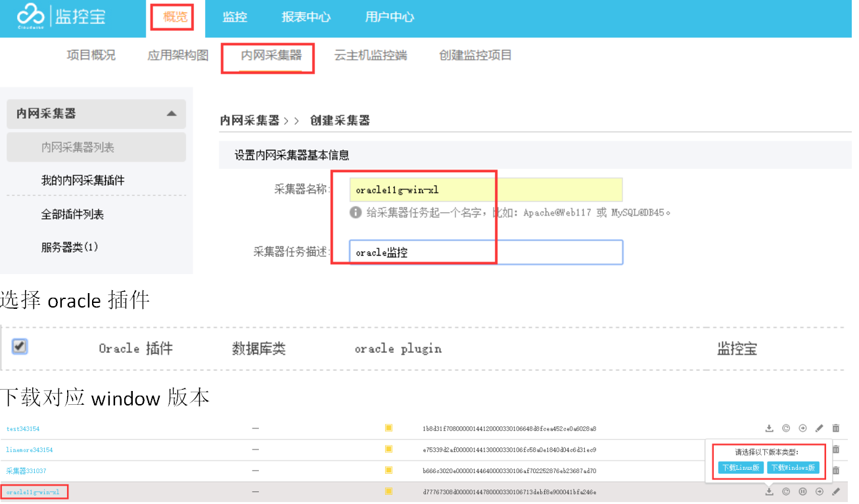Image resolution: width=859 pixels, height=504 pixels.
Task: Select 我的内网采集插件 in sidebar
Action: [83, 180]
